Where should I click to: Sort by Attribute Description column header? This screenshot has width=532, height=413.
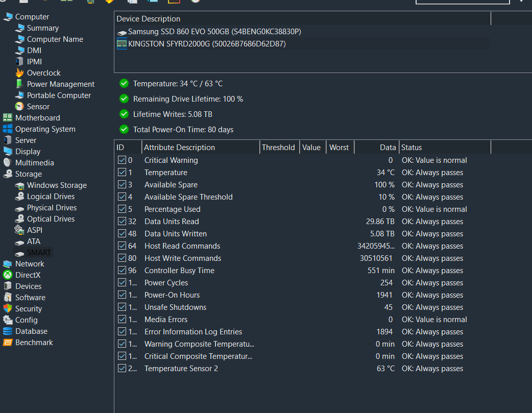[201, 148]
